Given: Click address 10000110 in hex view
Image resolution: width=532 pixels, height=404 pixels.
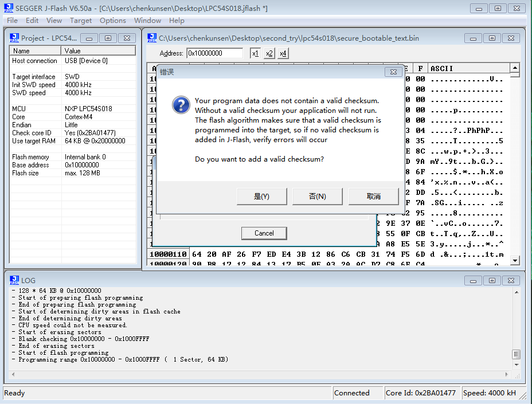Looking at the screenshot, I should pos(169,254).
